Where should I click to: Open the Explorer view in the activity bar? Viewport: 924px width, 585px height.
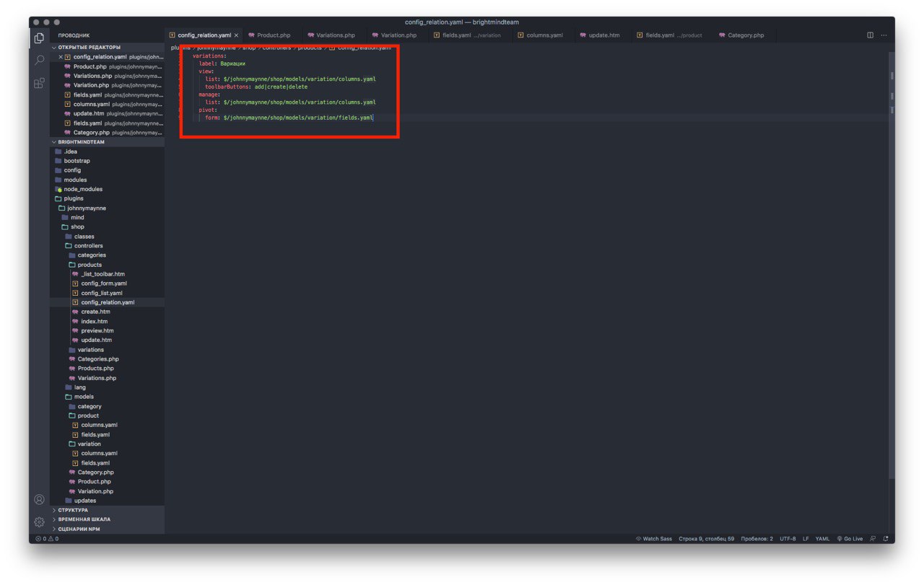coord(39,38)
